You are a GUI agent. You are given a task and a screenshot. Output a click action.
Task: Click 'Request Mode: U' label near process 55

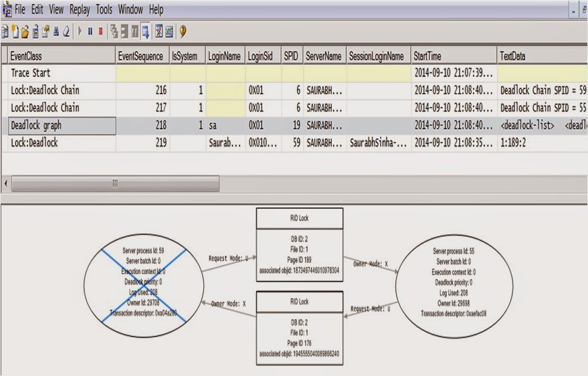pos(371,309)
